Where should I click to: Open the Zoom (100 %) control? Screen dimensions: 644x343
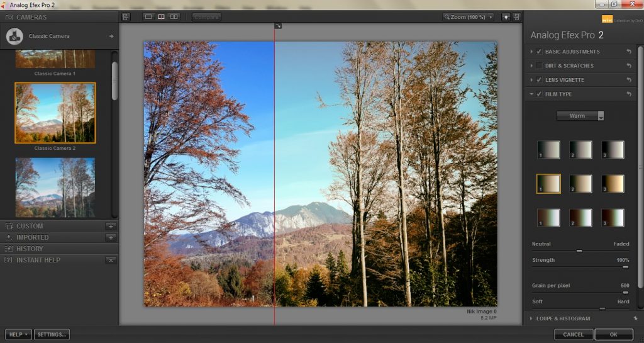[x=465, y=17]
